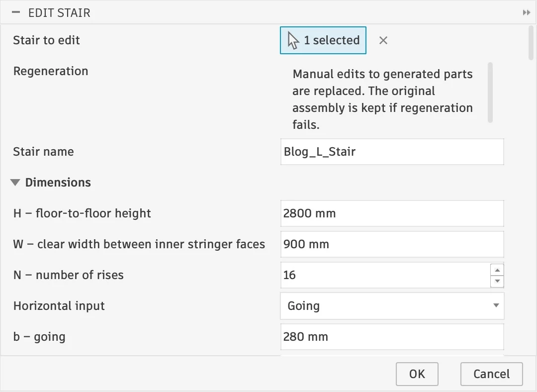
Task: Click the OK button
Action: point(417,374)
